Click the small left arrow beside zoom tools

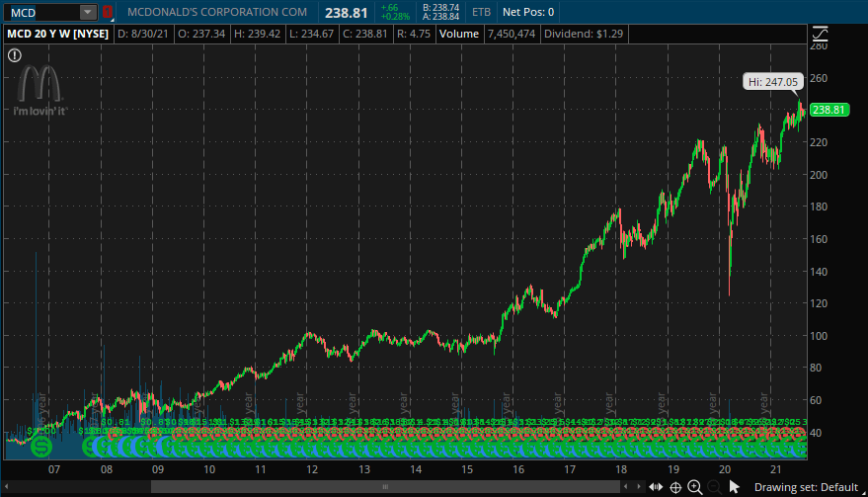625,486
